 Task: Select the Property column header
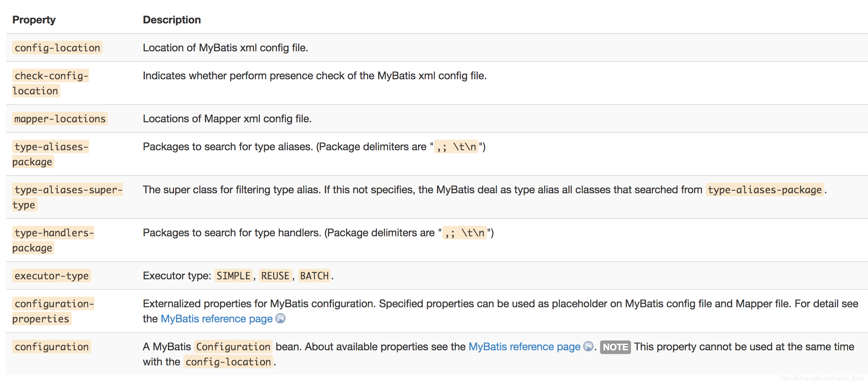tap(34, 20)
